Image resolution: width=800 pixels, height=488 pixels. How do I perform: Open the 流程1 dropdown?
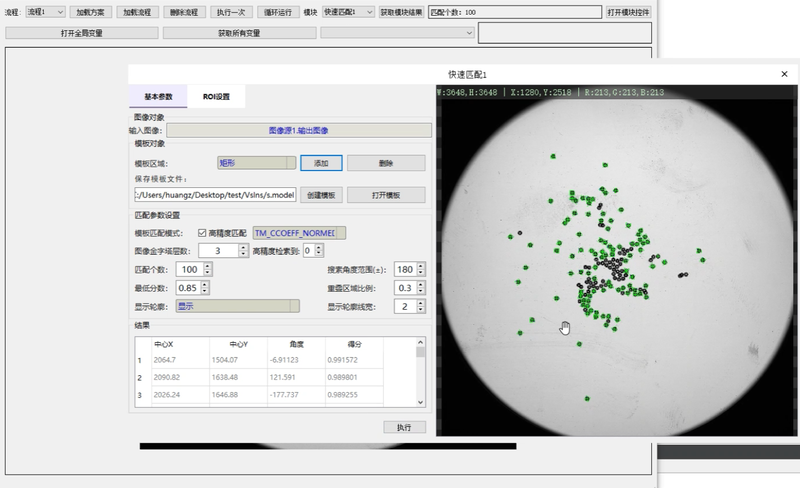point(46,12)
